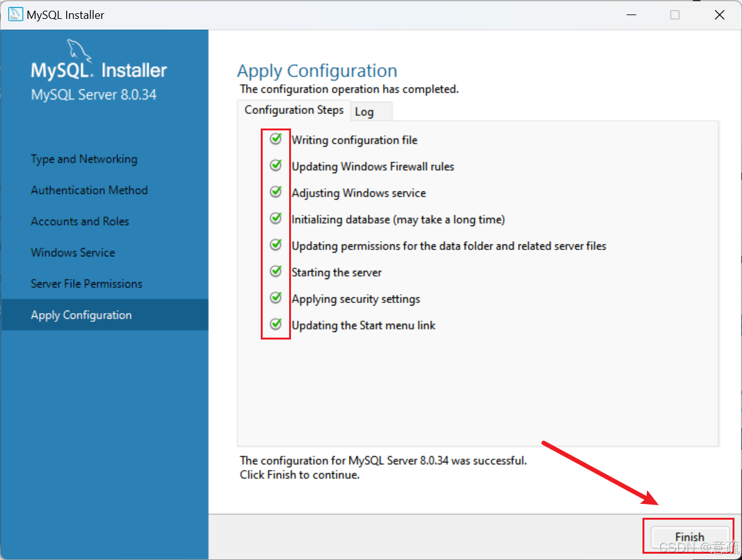
Task: Click 'The configuration operation has completed.' text
Action: [x=349, y=89]
